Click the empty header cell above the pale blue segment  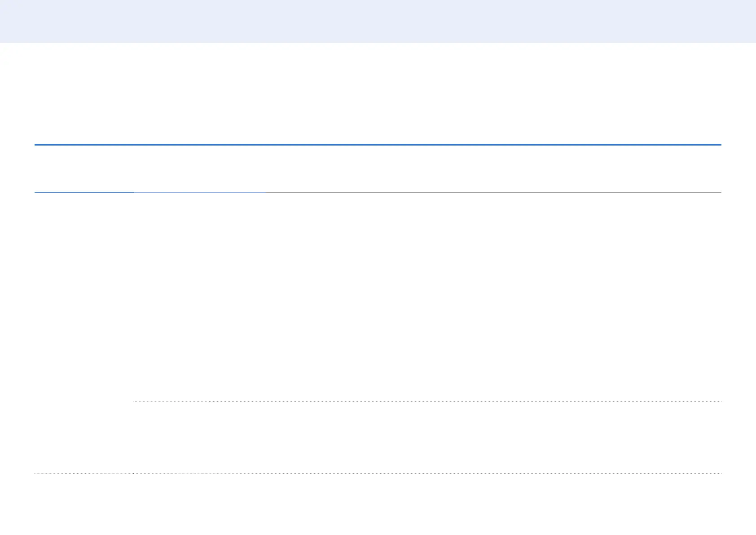[199, 169]
